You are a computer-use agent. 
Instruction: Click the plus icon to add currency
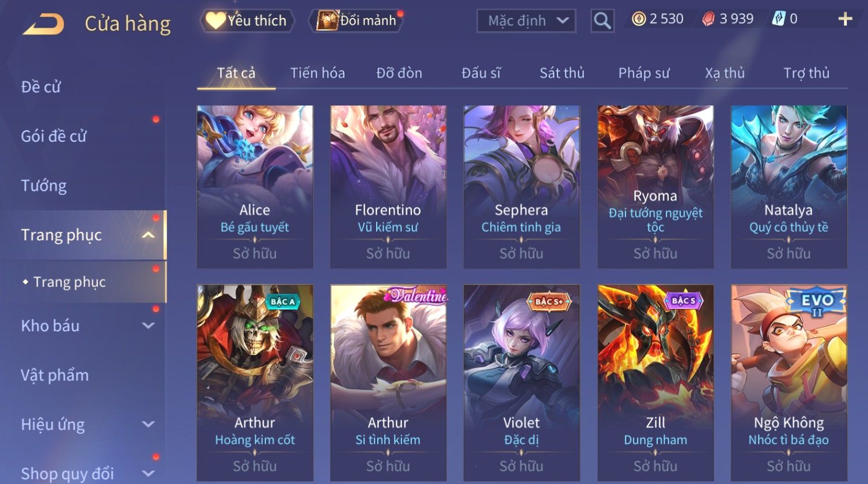(844, 20)
